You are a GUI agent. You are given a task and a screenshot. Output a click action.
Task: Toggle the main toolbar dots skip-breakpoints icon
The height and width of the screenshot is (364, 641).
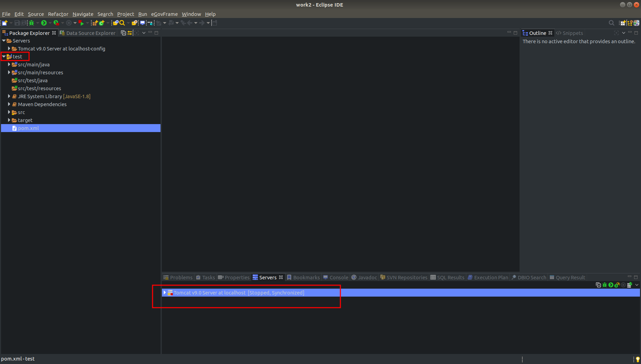point(150,23)
